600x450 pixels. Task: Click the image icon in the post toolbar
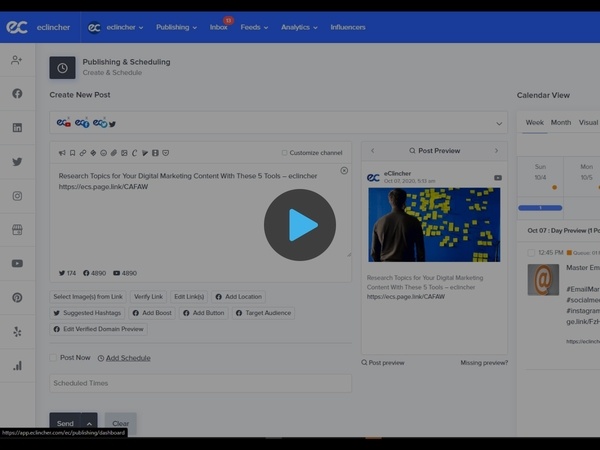[124, 153]
